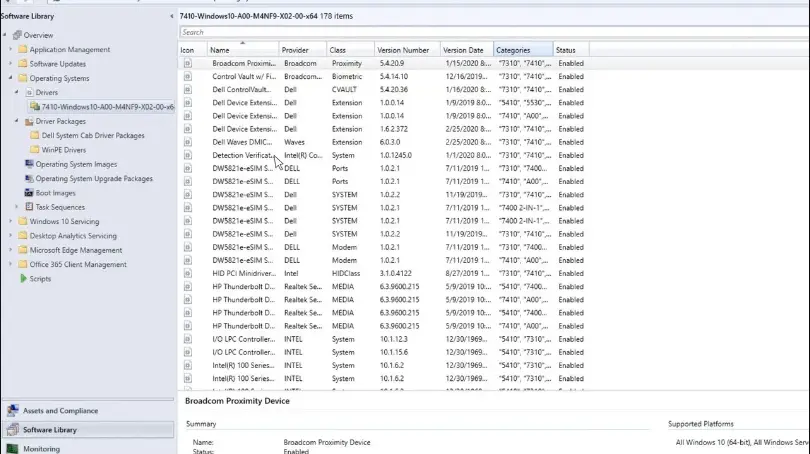Click the Task Sequences icon
This screenshot has height=454, width=810.
tap(29, 207)
